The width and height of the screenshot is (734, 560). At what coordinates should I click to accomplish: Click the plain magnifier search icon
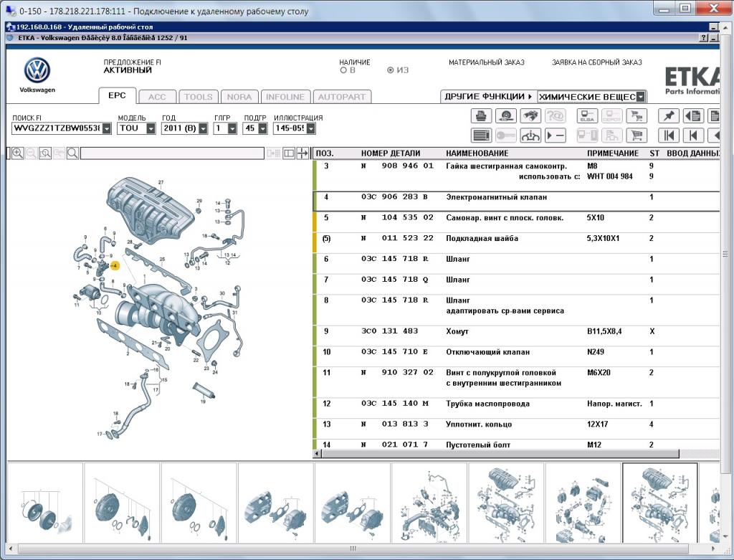[x=72, y=153]
